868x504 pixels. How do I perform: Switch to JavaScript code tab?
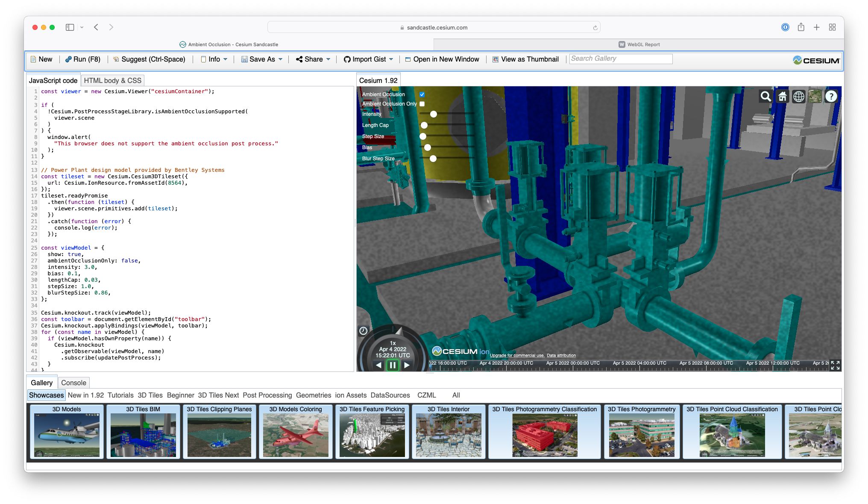pos(53,80)
